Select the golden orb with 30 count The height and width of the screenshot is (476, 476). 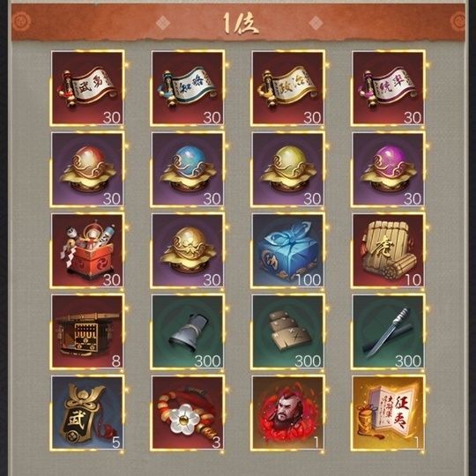[188, 250]
